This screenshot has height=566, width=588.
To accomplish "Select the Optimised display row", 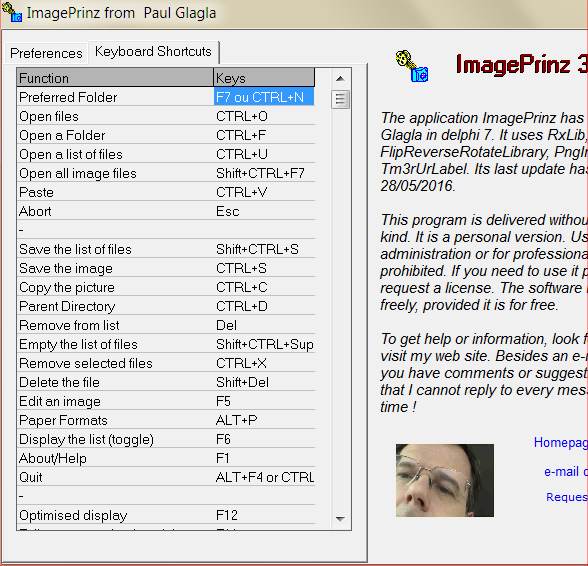I will pos(165,515).
